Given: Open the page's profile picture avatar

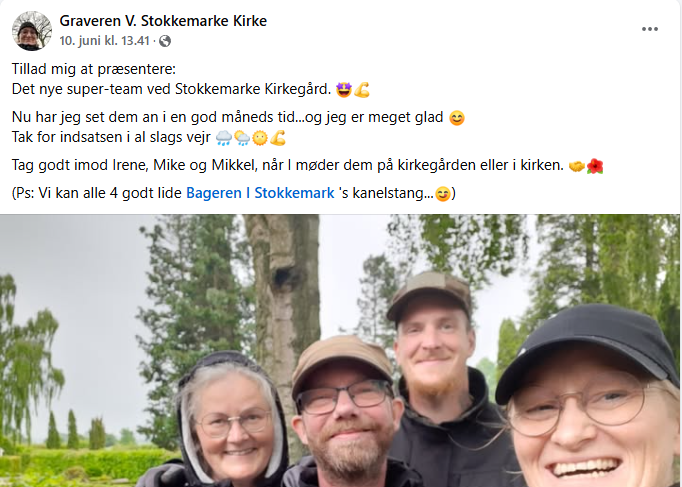Looking at the screenshot, I should (32, 31).
